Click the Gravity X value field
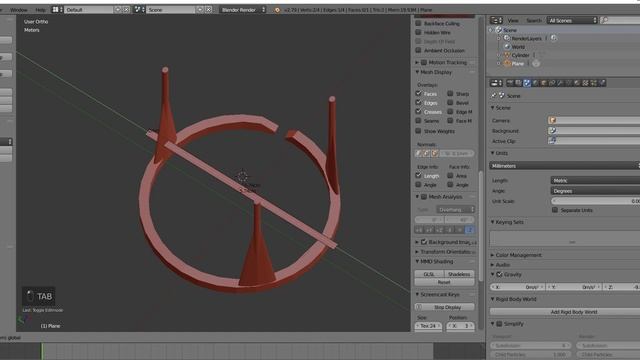Viewport: 640px width, 360px height. [x=518, y=287]
